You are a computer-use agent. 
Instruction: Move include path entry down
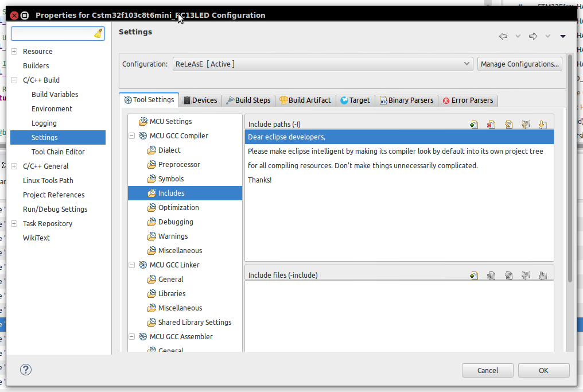[542, 125]
